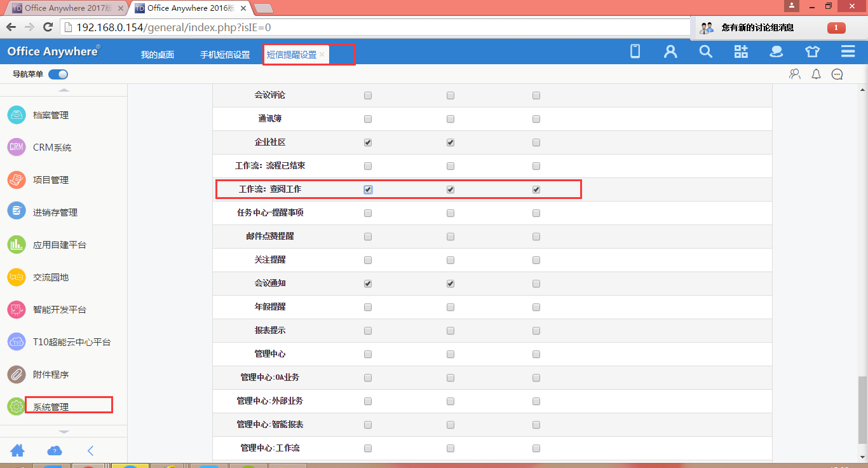
Task: Uncheck first checkbox in 会议通知 row
Action: [368, 284]
